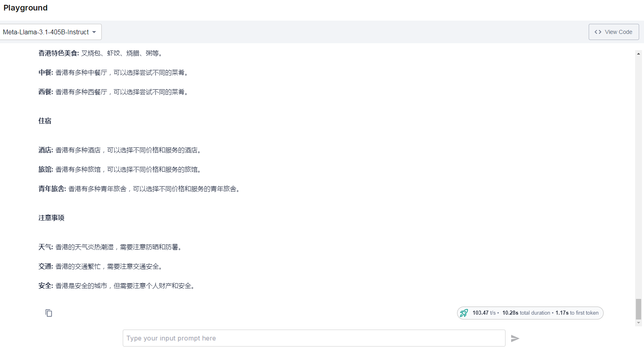This screenshot has height=351, width=644.
Task: Click the View Code button
Action: pos(614,32)
